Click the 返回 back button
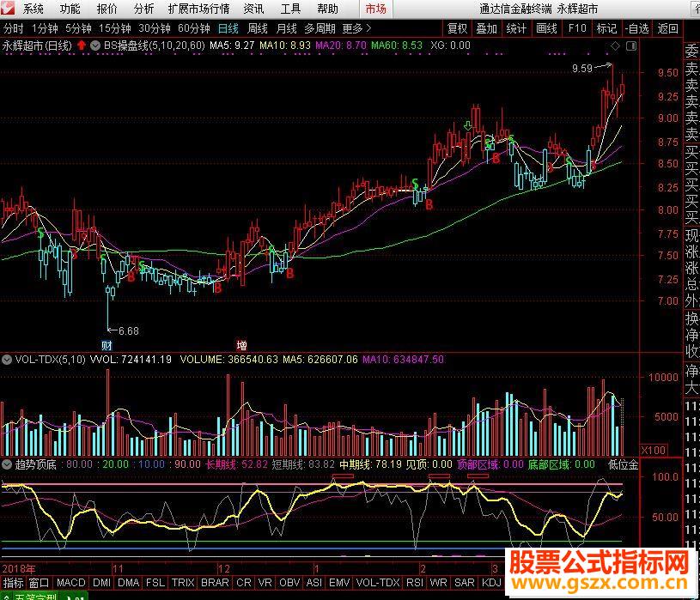This screenshot has width=700, height=600. point(668,28)
